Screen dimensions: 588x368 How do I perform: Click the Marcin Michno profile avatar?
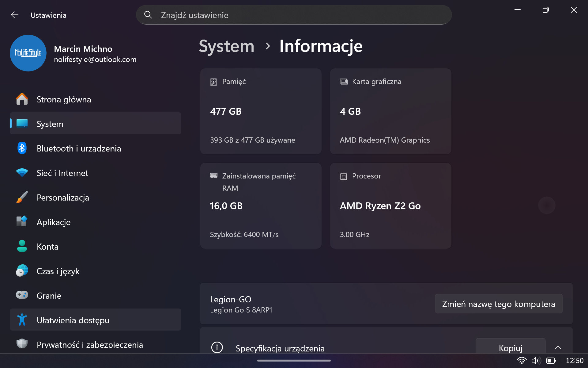pos(28,53)
